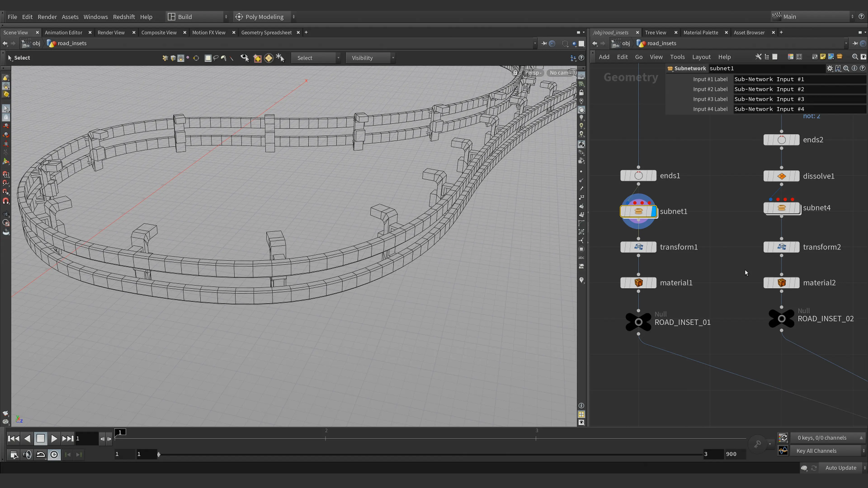Open the Layout menu in network editor
The height and width of the screenshot is (488, 868).
click(x=701, y=57)
